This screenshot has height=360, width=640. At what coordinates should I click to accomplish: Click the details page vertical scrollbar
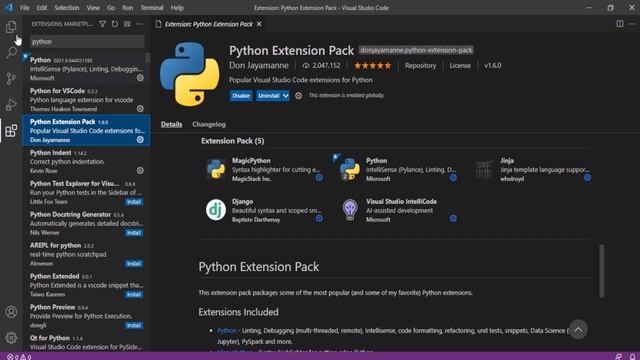pyautogui.click(x=602, y=271)
